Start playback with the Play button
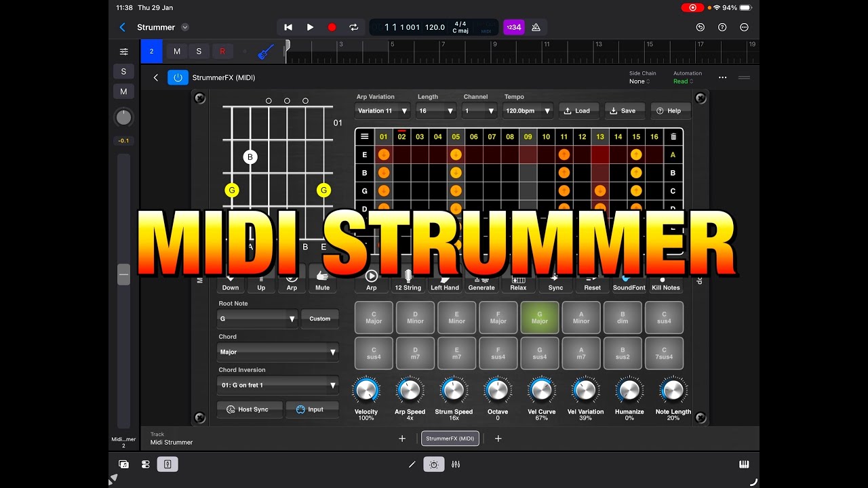This screenshot has height=488, width=868. (310, 27)
